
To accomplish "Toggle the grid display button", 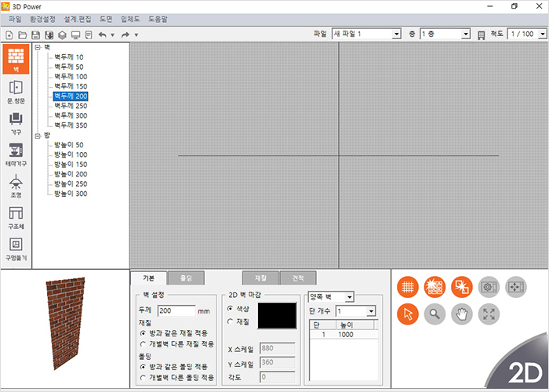I will click(x=406, y=287).
